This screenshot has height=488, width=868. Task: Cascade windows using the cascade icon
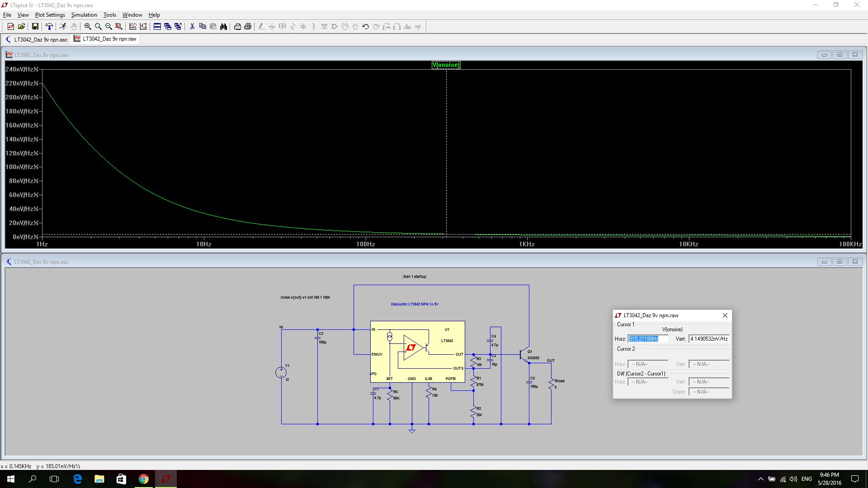pos(168,27)
